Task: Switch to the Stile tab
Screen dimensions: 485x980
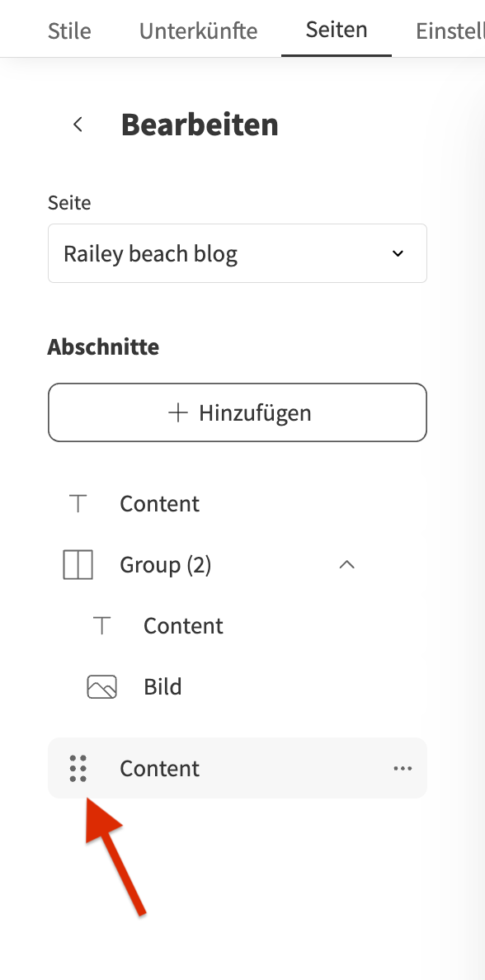Action: coord(69,31)
